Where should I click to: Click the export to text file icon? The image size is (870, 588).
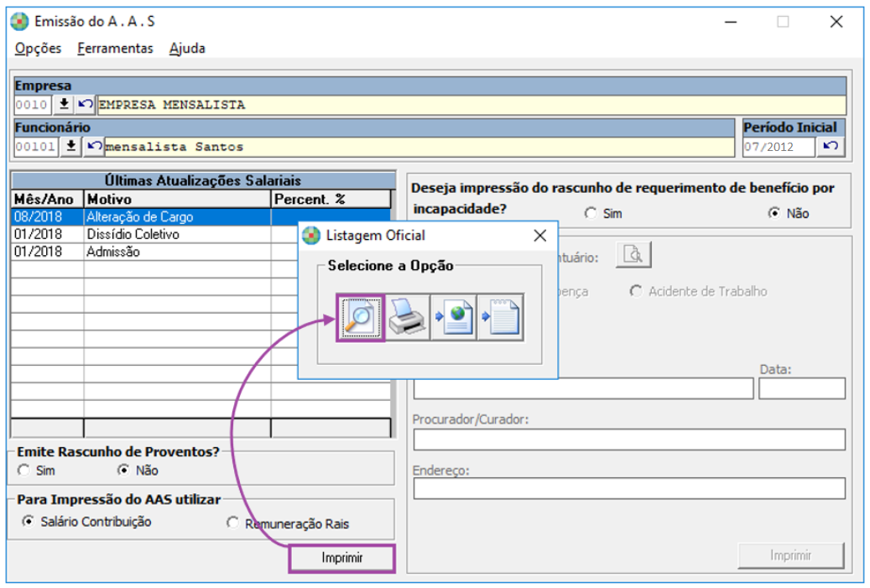coord(501,318)
